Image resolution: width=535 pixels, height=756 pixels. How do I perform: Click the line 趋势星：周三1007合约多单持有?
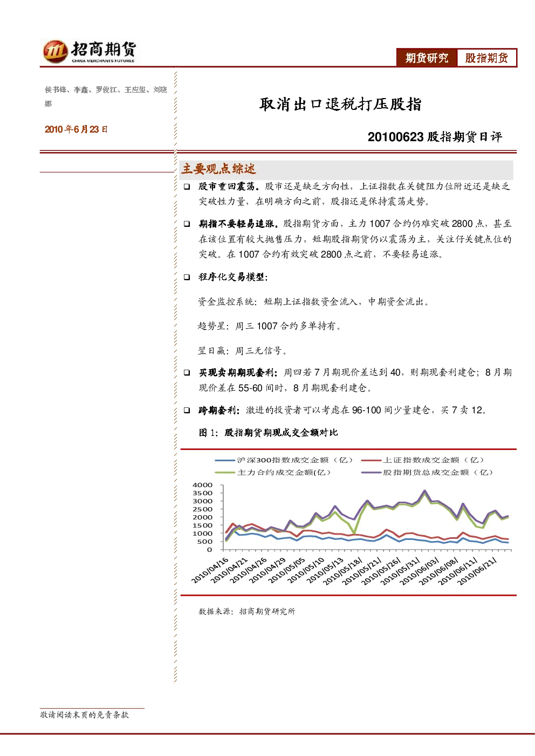(x=270, y=326)
